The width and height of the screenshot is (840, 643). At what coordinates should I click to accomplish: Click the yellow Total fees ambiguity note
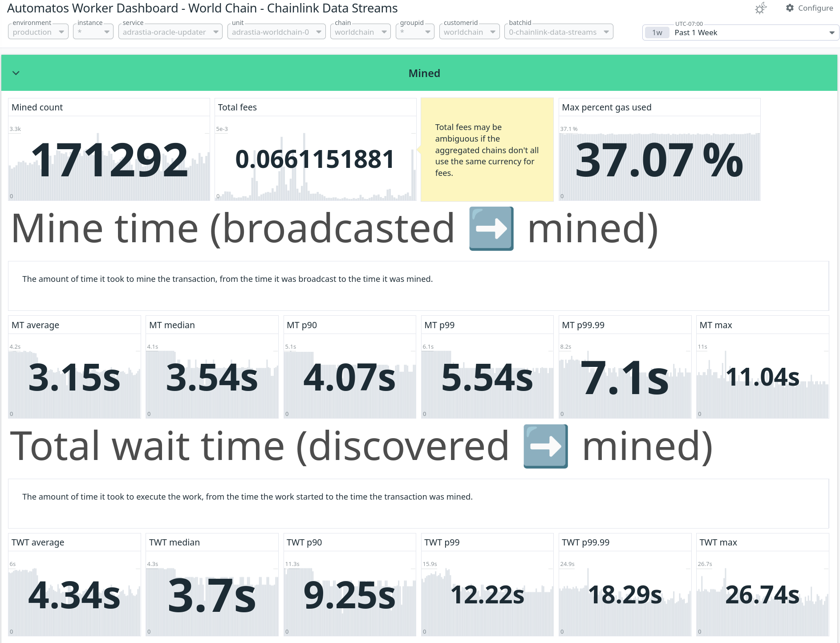click(x=487, y=150)
